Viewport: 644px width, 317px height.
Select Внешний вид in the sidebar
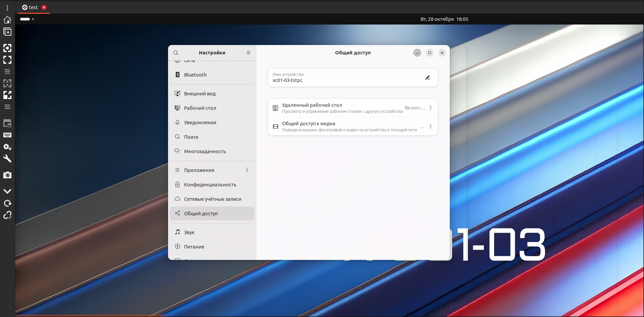(200, 94)
